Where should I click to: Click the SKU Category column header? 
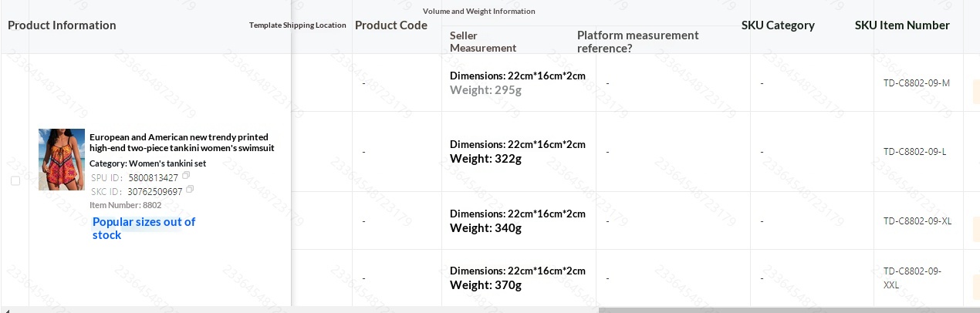[x=778, y=25]
